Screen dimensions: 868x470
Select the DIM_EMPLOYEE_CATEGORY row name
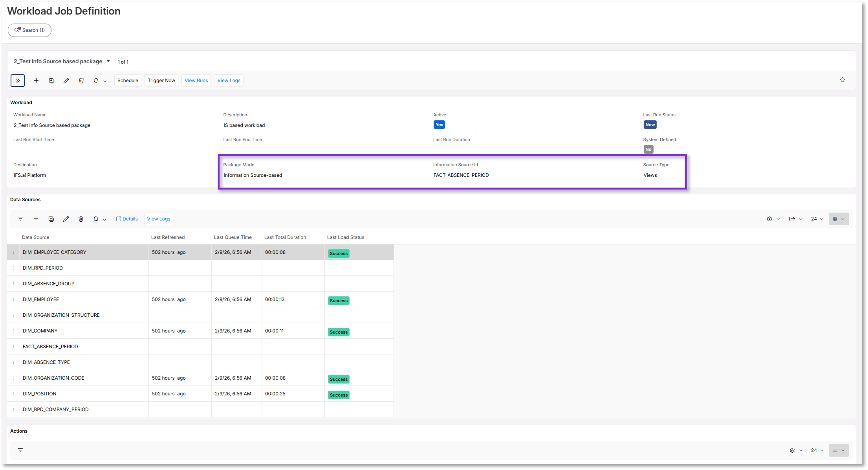[x=54, y=252]
